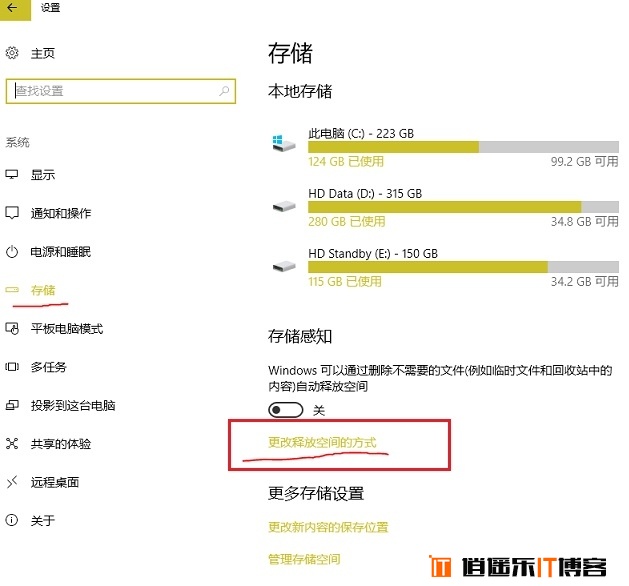Click the back arrow button
Screen dimensions: 629x586
point(14,9)
